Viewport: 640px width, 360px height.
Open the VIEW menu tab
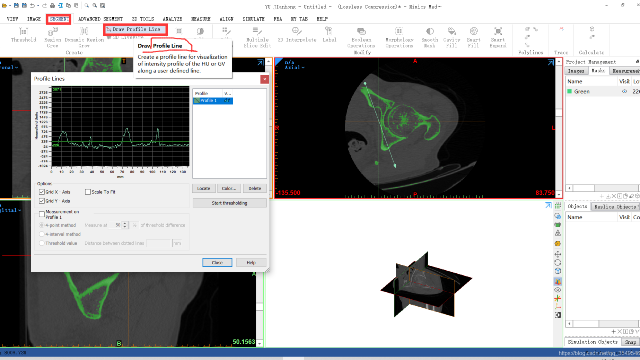(12, 19)
